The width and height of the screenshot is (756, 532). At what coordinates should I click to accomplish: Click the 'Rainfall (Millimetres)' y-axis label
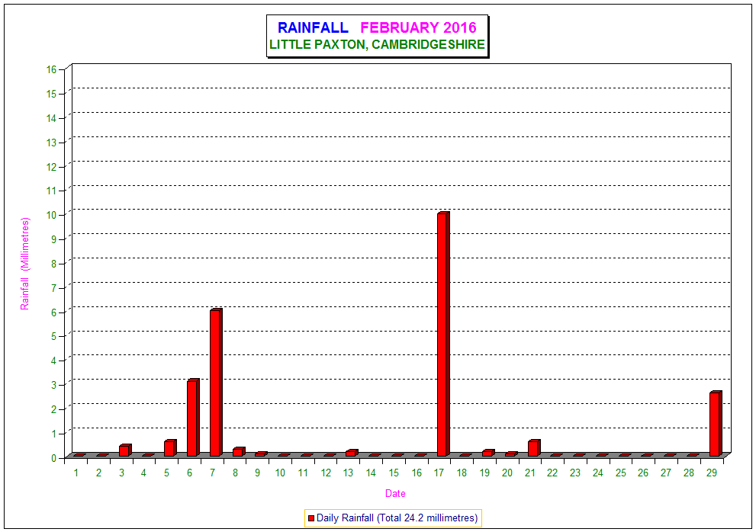click(24, 264)
